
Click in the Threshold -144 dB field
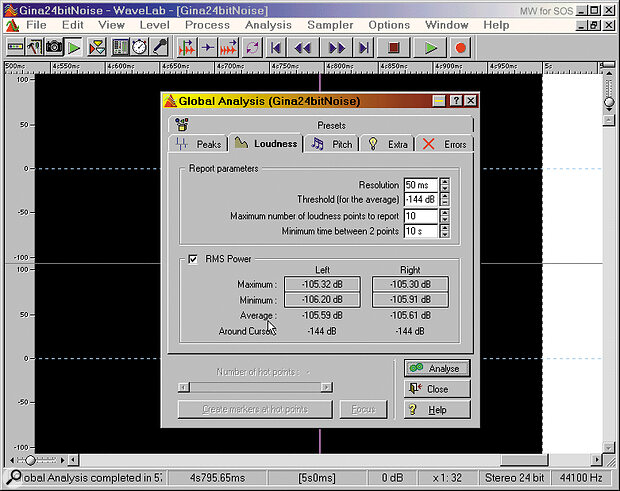421,200
